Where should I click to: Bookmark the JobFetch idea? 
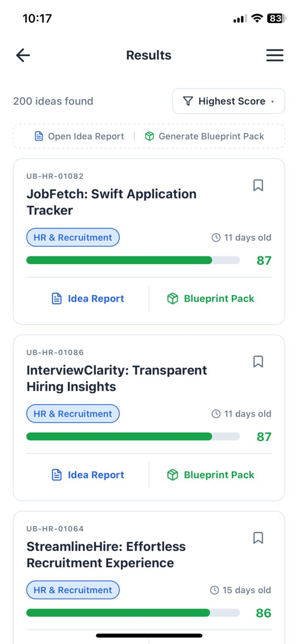(x=258, y=185)
